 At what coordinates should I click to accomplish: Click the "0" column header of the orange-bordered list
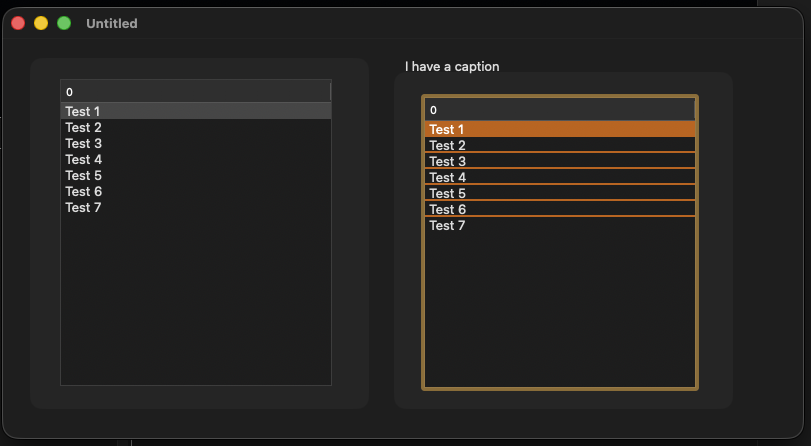point(559,109)
